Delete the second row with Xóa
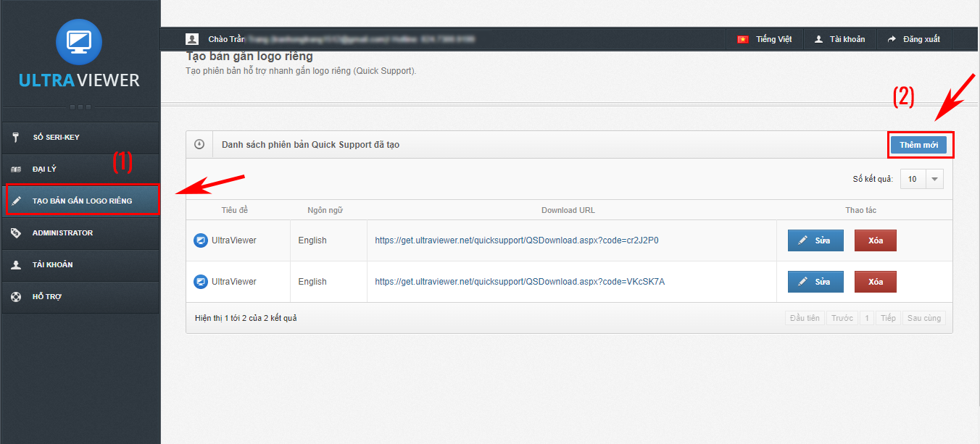The height and width of the screenshot is (444, 980). click(875, 282)
